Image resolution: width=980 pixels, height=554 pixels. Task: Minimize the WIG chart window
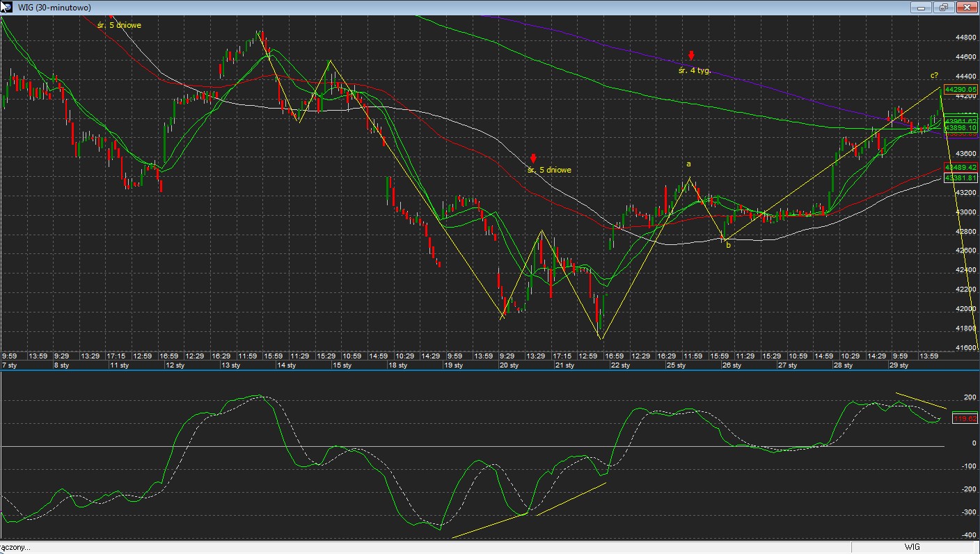click(x=922, y=8)
